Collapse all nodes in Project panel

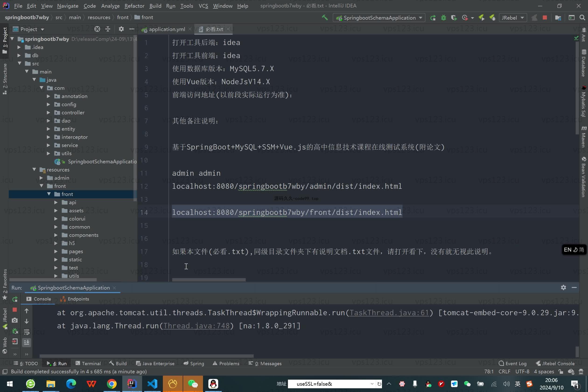click(x=108, y=29)
